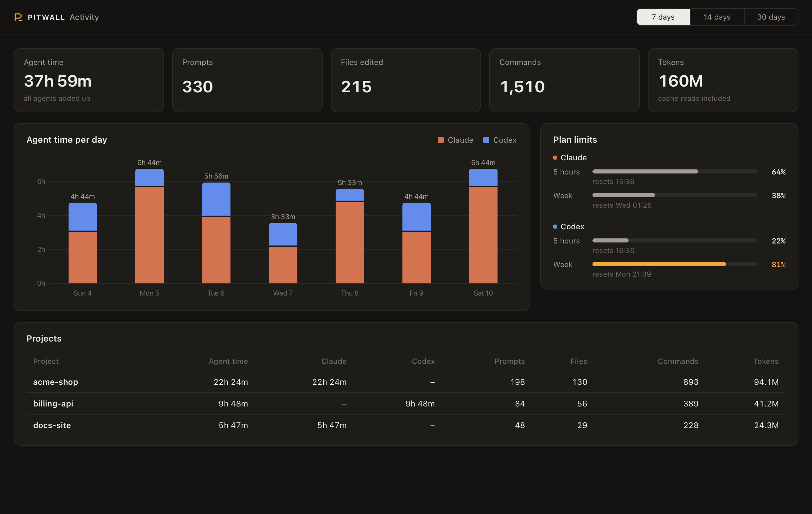Sort by the Commands column header
Screen dimensions: 812x514
coord(678,361)
